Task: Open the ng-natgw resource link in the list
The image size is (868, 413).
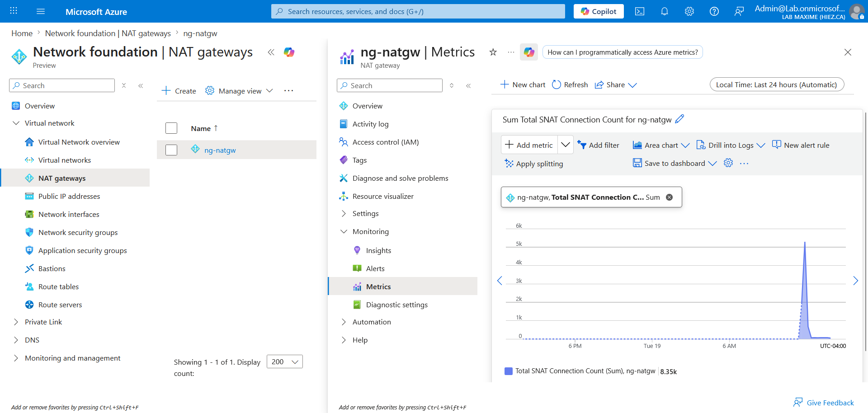Action: pos(220,150)
